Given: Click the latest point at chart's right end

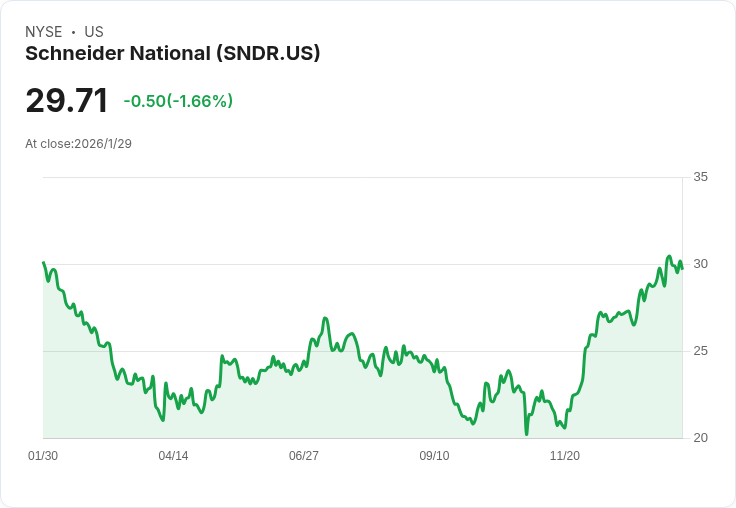Looking at the screenshot, I should pos(682,268).
